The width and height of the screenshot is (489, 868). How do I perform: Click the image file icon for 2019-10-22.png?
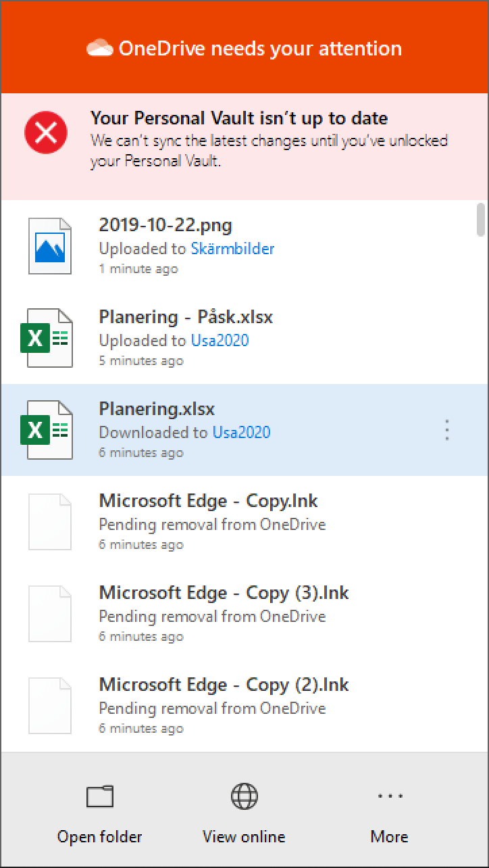49,246
